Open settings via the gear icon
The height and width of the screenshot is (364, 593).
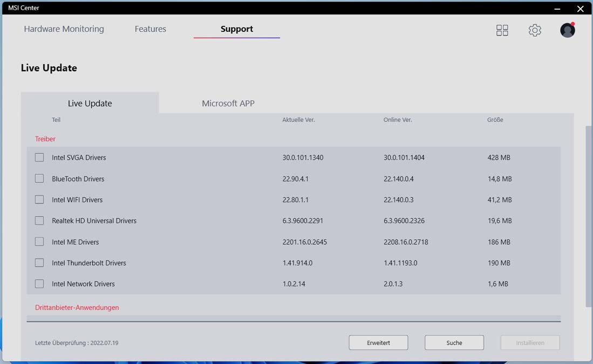click(535, 30)
